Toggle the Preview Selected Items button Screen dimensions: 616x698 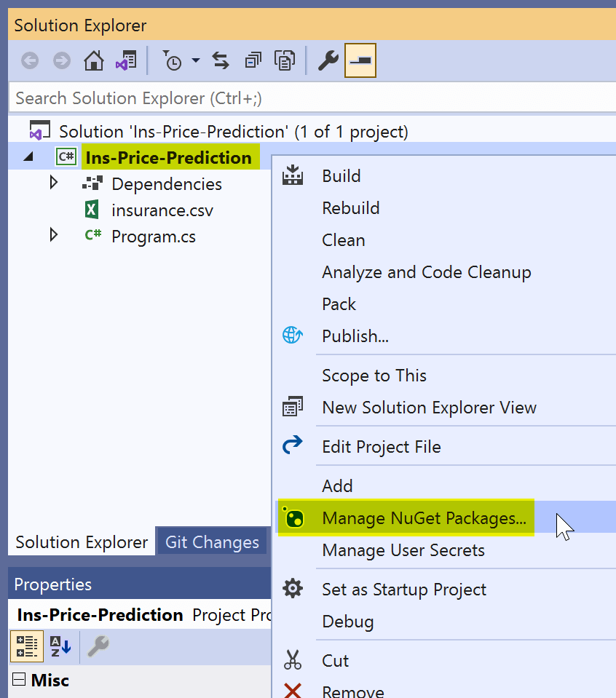point(360,60)
